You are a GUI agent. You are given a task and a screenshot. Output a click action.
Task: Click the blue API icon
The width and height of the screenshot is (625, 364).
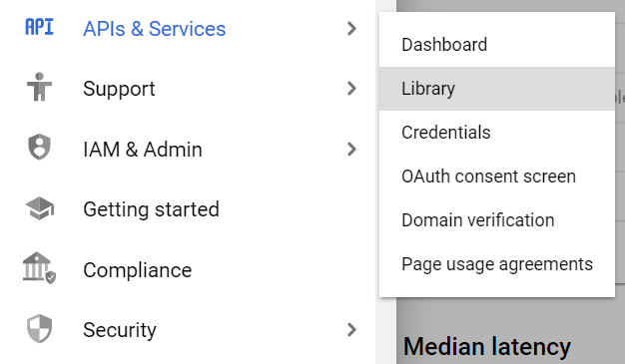[x=39, y=27]
